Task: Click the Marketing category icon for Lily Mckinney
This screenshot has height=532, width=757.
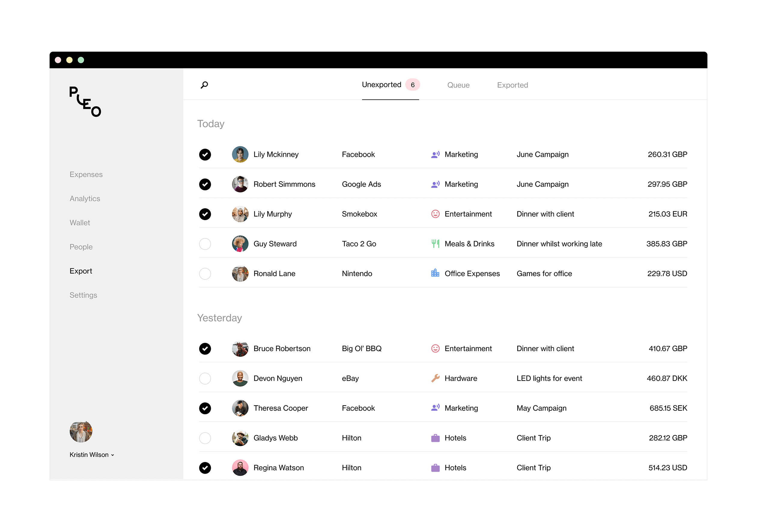Action: [436, 154]
